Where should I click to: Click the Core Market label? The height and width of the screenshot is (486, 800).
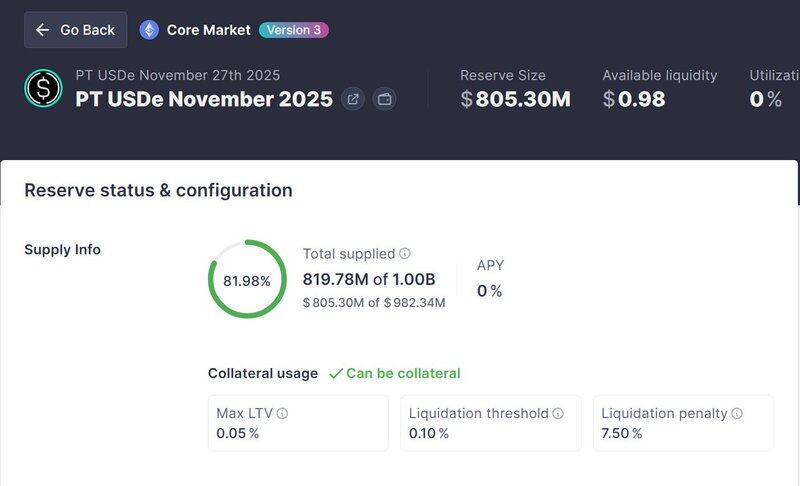209,30
